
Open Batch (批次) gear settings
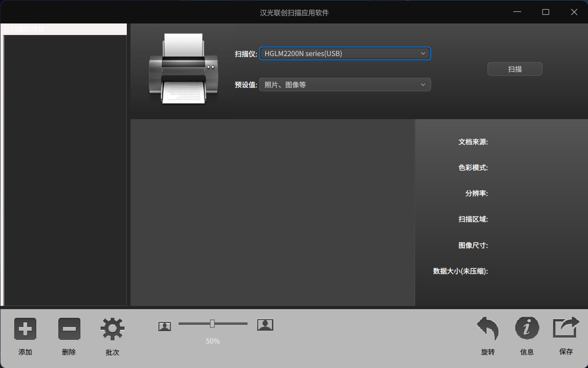tap(113, 329)
